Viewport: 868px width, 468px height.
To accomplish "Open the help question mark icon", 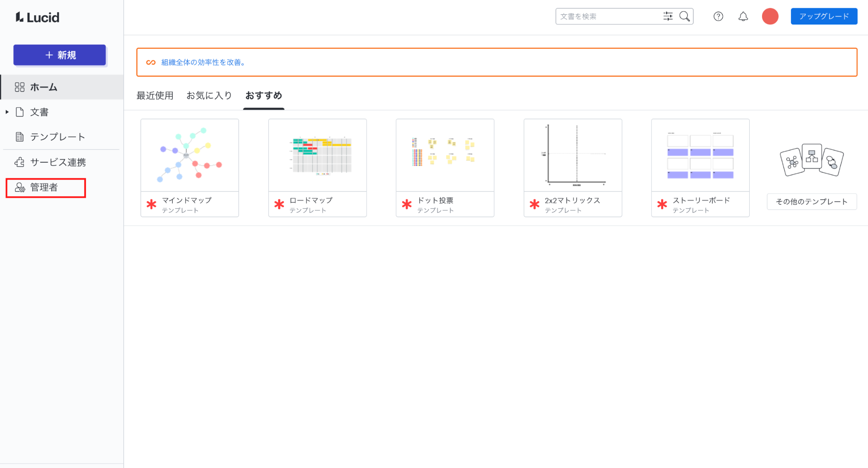I will coord(718,17).
